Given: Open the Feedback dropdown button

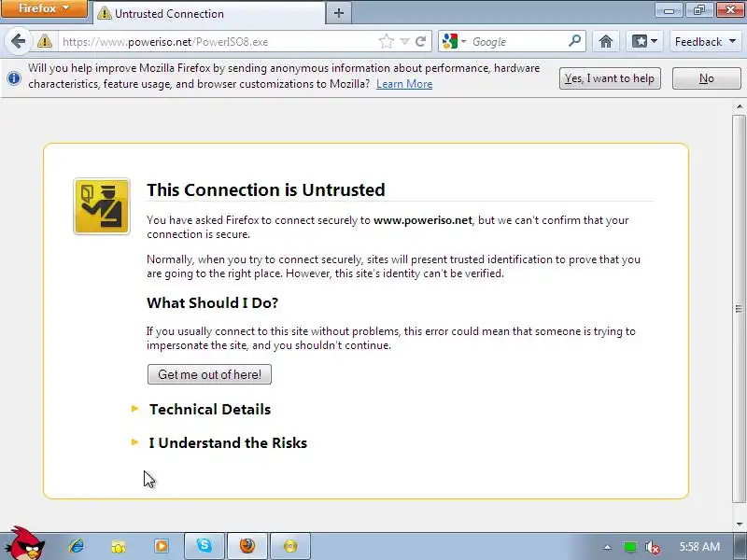Looking at the screenshot, I should tap(705, 41).
